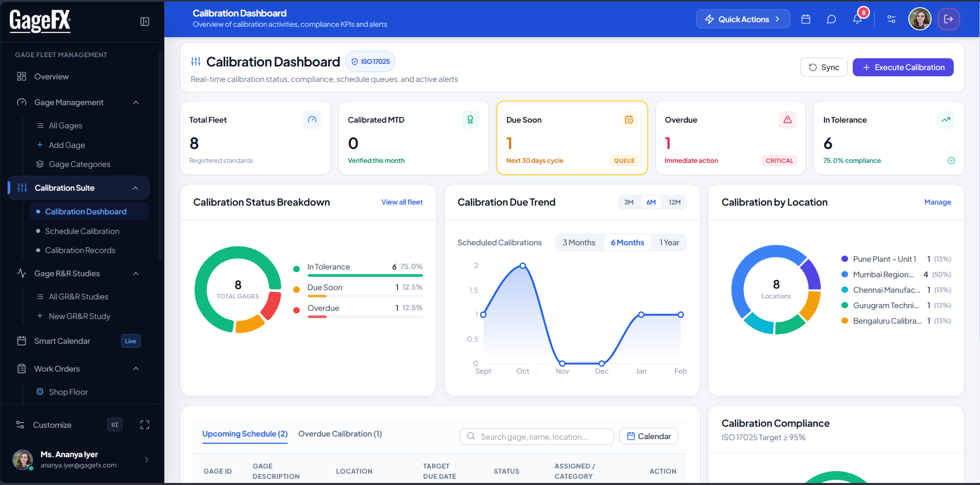980x485 pixels.
Task: Click the Mumbai Region legend entry
Action: [x=896, y=275]
